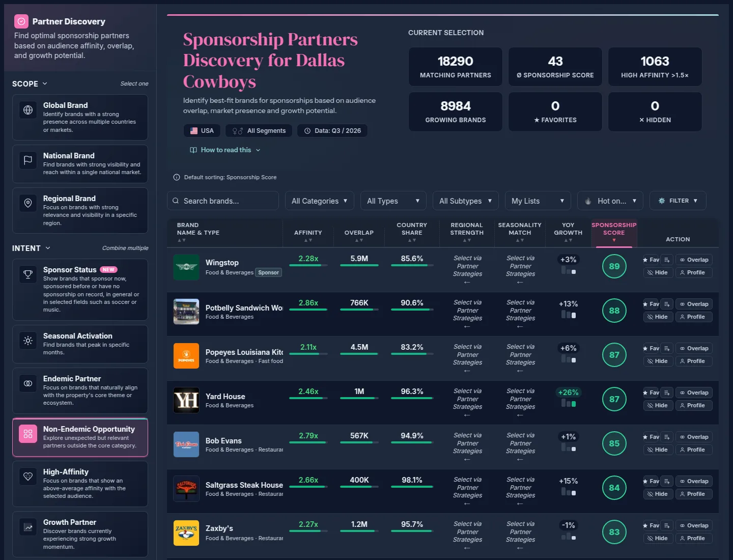Hide the Potbelly Sandwich Works row
The width and height of the screenshot is (733, 560).
pos(657,317)
